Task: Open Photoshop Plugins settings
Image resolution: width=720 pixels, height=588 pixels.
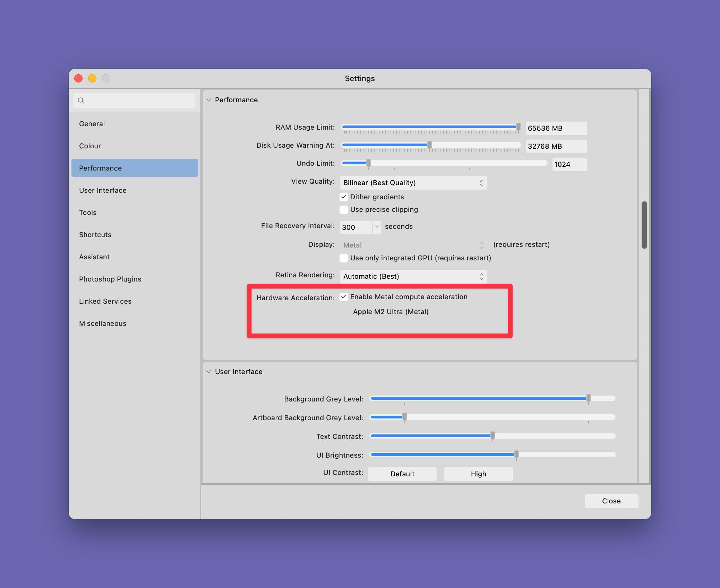Action: [x=135, y=279]
